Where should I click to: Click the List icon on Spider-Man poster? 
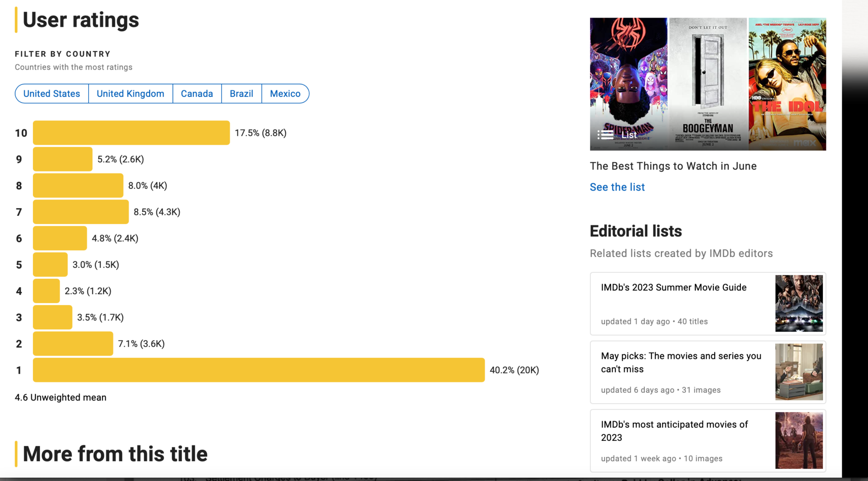[x=605, y=134]
